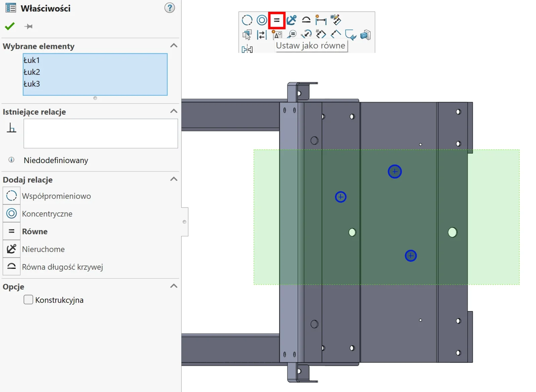Click the equal relation icon in context toolbar

point(276,20)
